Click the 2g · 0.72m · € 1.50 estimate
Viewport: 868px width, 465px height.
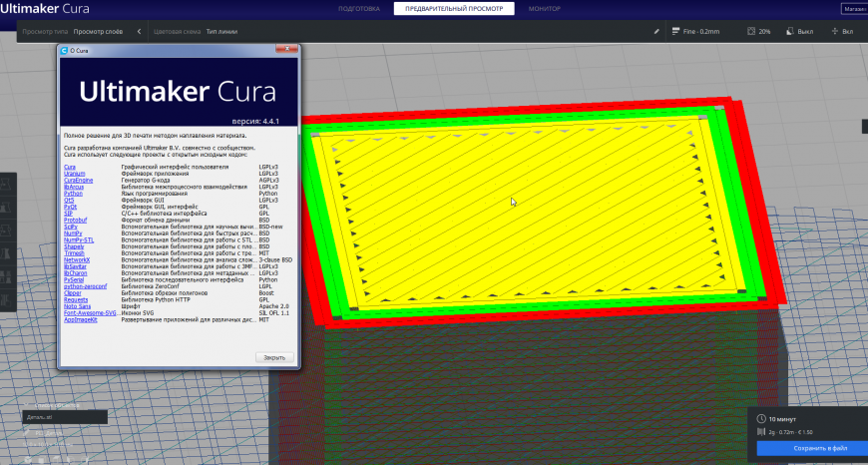(x=790, y=432)
